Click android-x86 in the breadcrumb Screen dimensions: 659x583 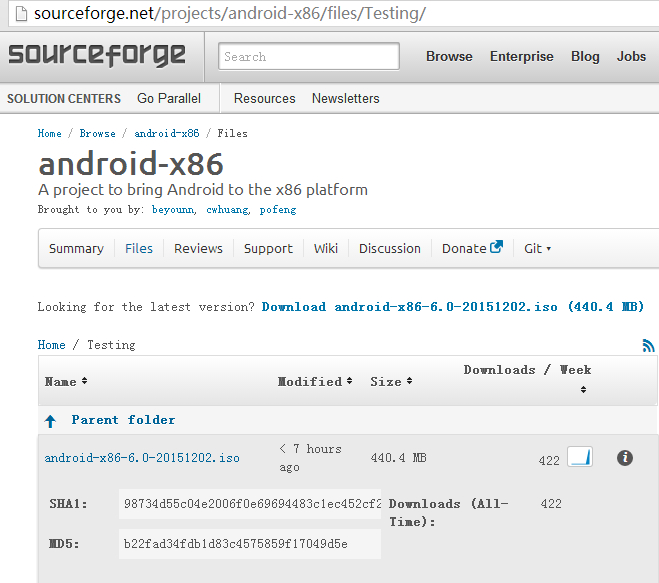point(167,134)
